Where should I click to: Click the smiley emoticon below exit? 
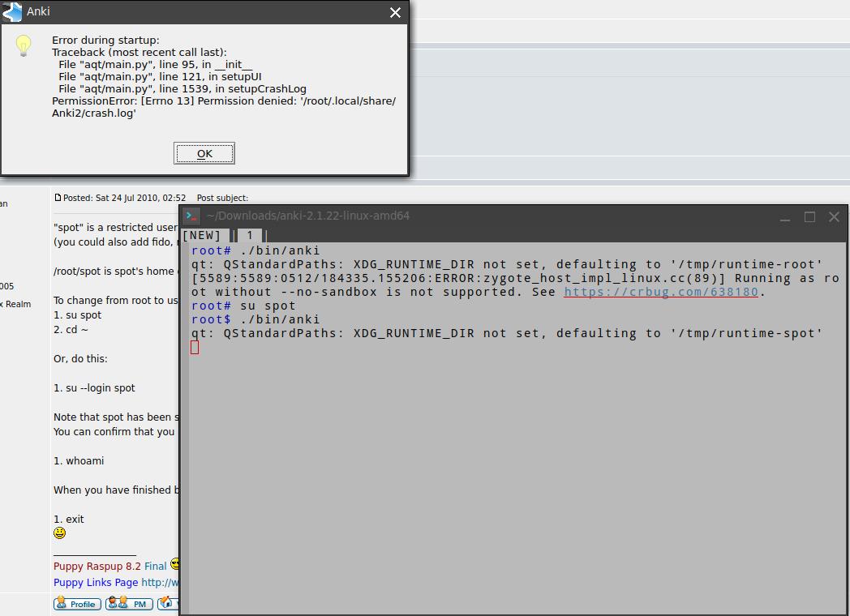[x=60, y=533]
